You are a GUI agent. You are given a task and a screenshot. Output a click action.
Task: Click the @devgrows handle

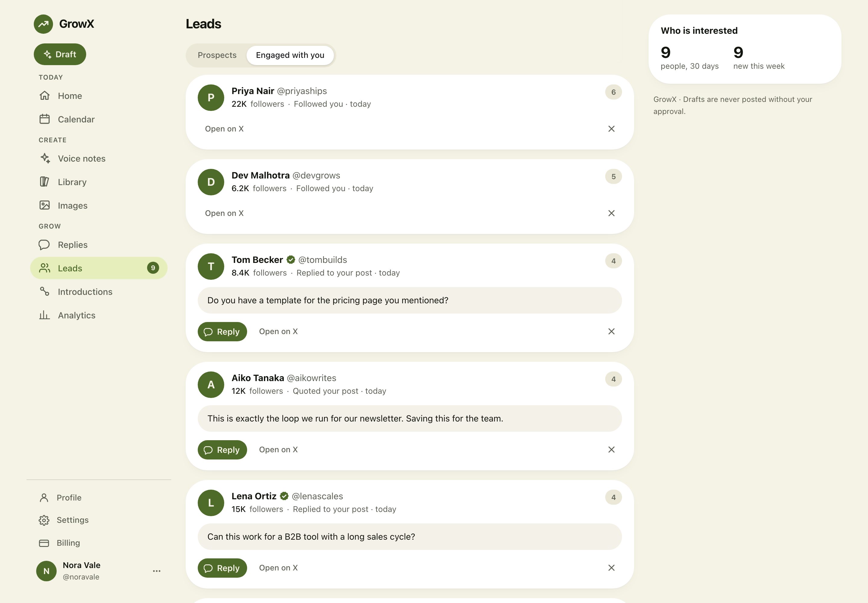(x=316, y=176)
